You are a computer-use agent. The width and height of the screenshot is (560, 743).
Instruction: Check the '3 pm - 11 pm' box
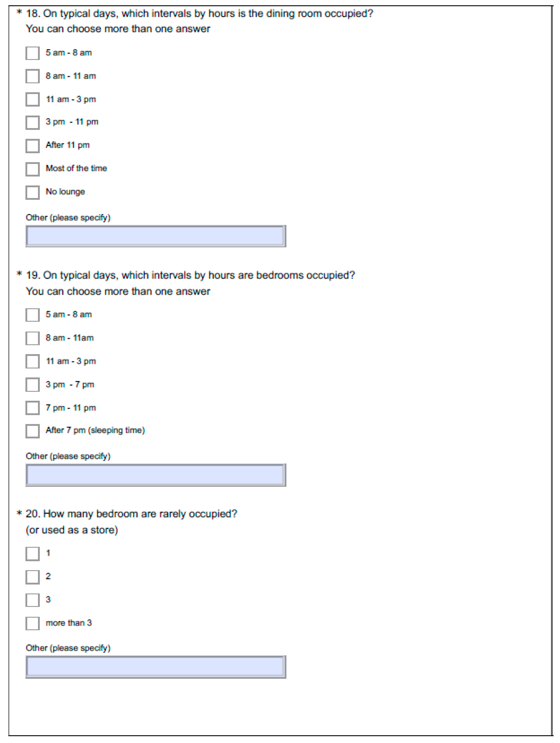click(x=33, y=123)
